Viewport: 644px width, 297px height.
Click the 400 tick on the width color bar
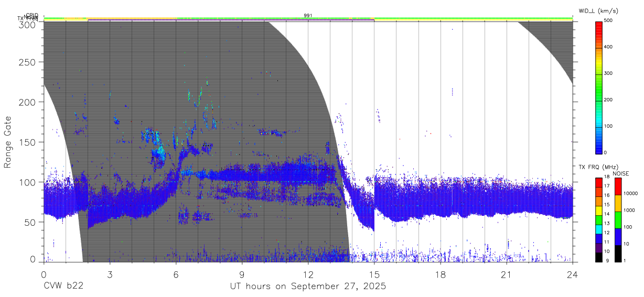click(608, 47)
